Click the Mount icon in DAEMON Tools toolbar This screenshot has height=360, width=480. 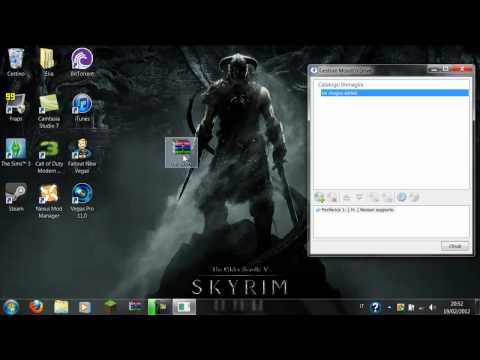(347, 197)
